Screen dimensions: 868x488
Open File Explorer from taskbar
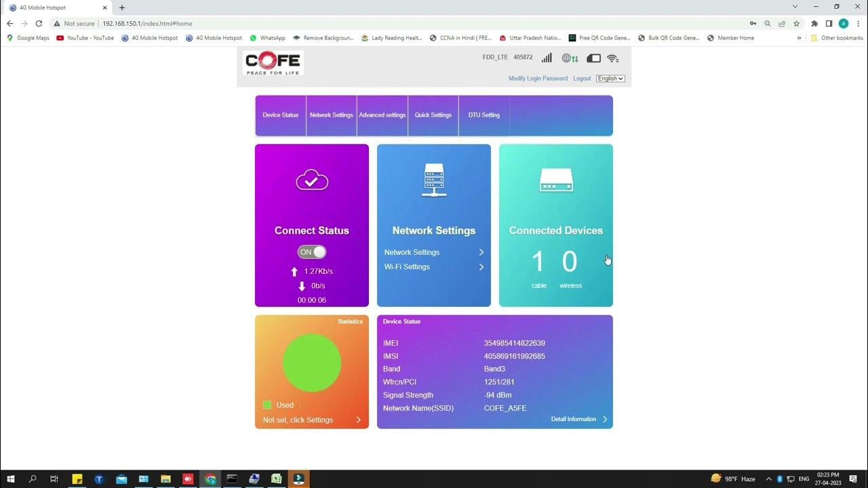click(x=165, y=479)
